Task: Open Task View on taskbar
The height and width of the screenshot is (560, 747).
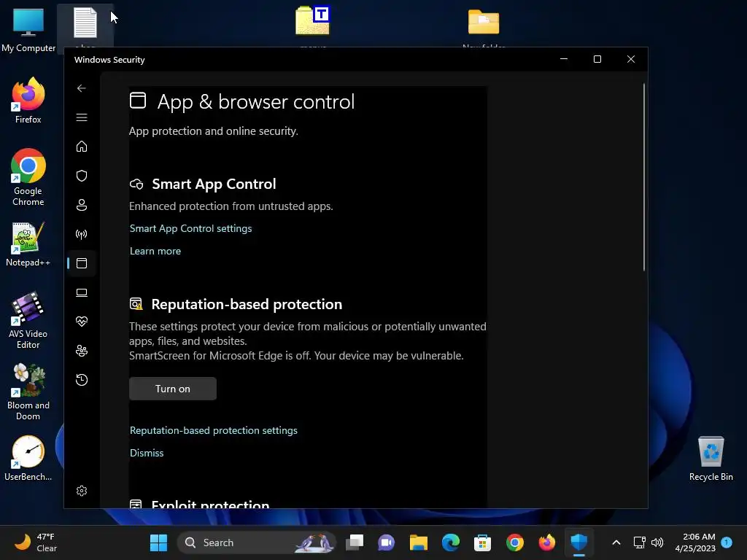Action: point(355,542)
